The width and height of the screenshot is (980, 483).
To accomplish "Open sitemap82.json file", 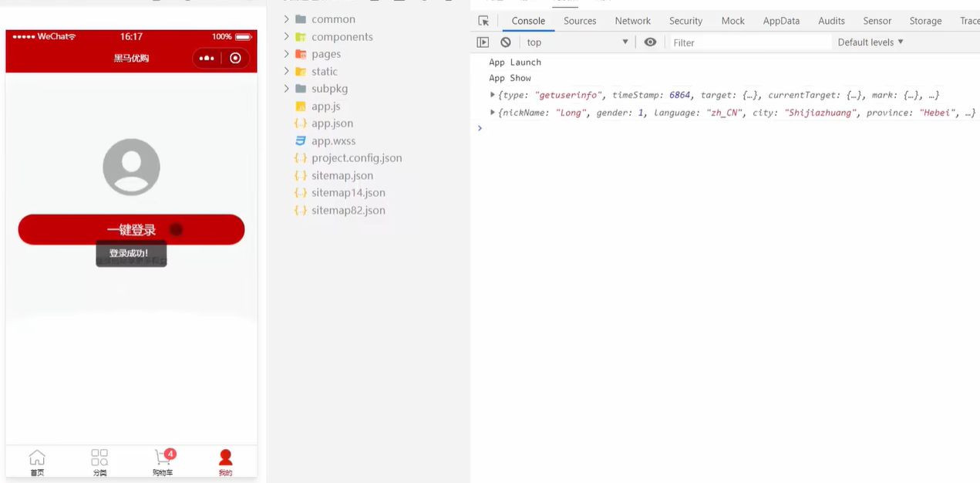I will [x=349, y=210].
